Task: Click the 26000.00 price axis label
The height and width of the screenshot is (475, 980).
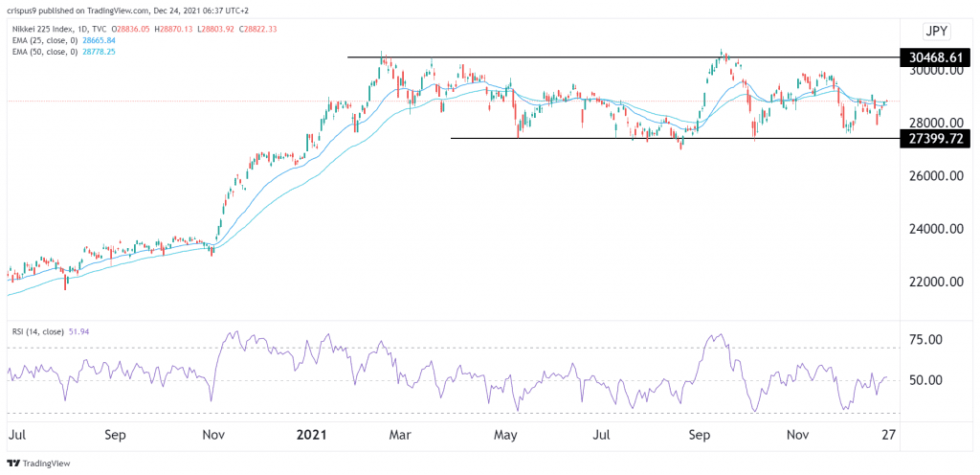Action: point(937,177)
